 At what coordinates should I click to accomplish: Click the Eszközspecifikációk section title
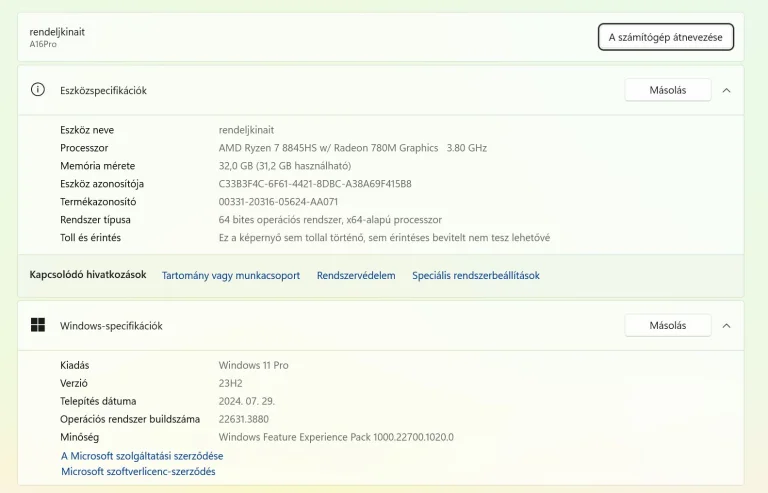[x=103, y=91]
